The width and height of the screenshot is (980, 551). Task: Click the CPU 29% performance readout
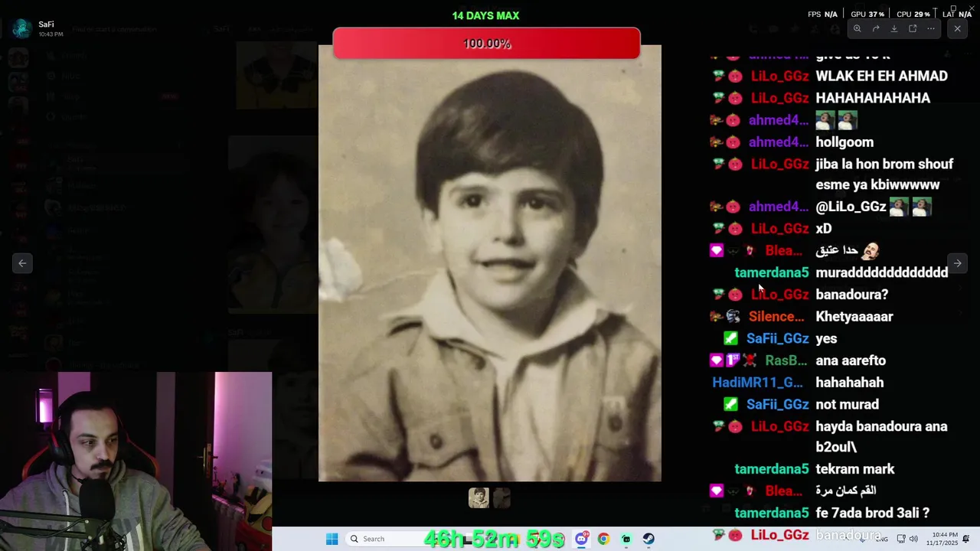pos(913,15)
